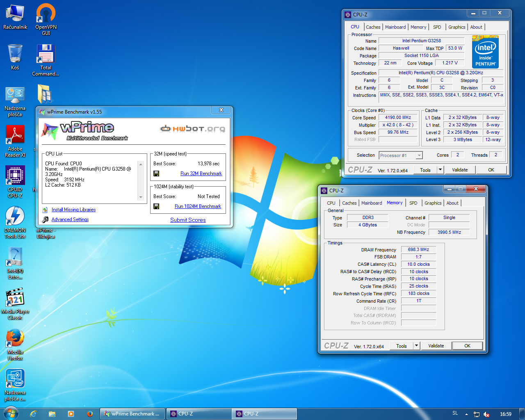Screen dimensions: 525x420
Task: Click the save icon beside 1024M best score
Action: (156, 206)
